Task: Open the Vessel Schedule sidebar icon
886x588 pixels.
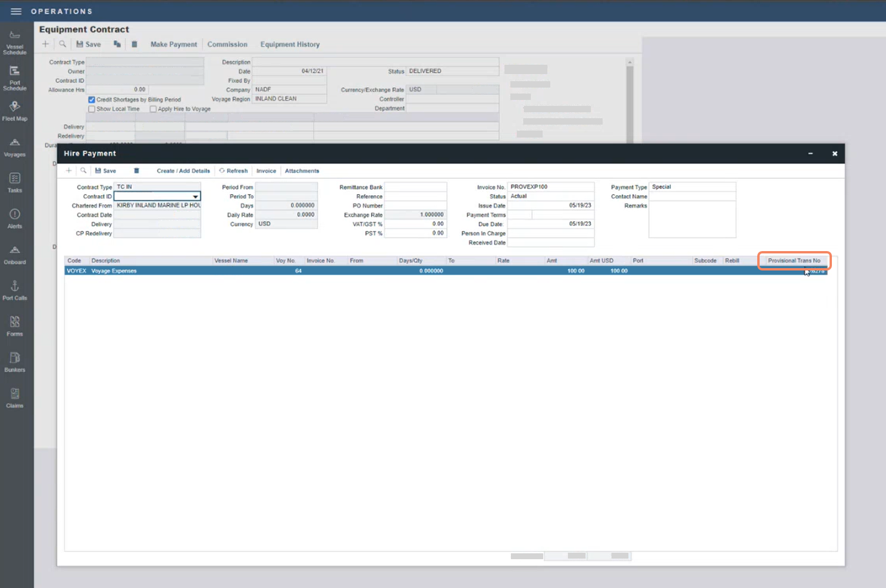Action: (x=15, y=41)
